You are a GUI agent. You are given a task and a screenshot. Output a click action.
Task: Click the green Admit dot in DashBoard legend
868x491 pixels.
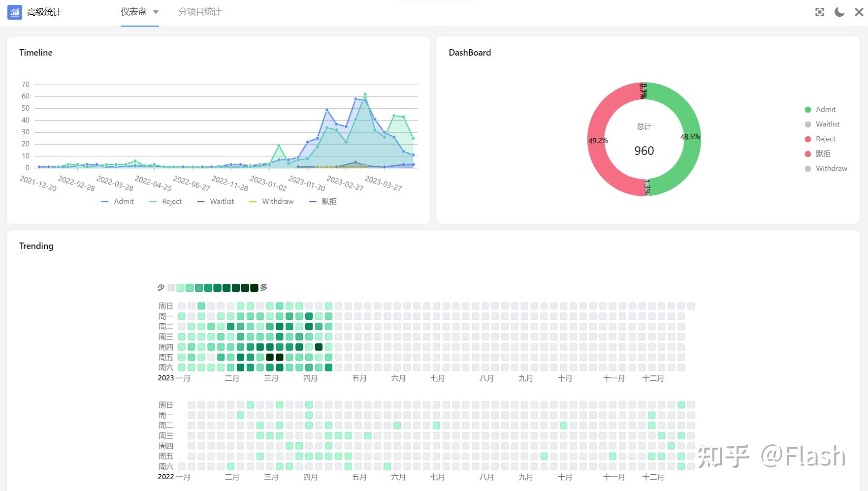tap(807, 109)
